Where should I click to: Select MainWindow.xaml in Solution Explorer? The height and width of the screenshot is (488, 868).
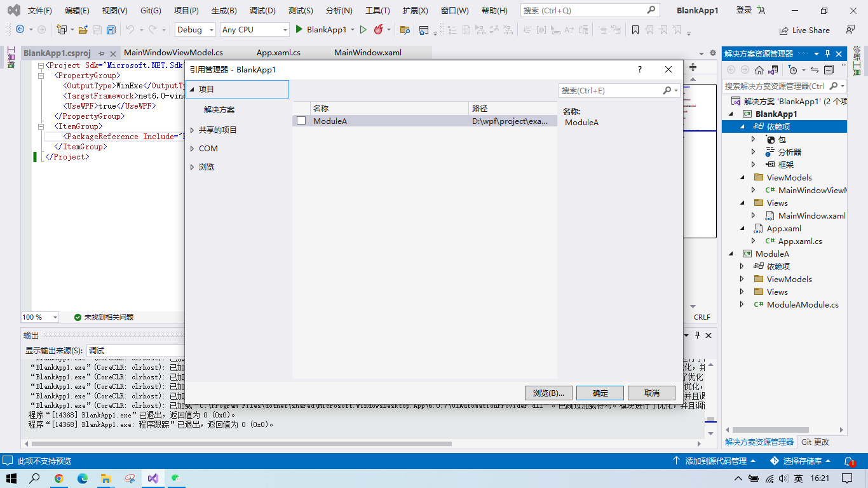coord(811,215)
